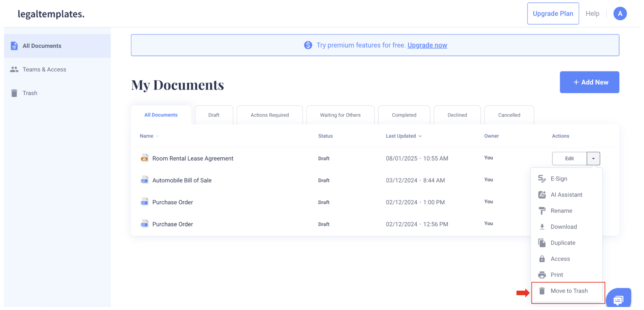This screenshot has width=644, height=310.
Task: Select Rename in the actions menu
Action: coord(566,211)
